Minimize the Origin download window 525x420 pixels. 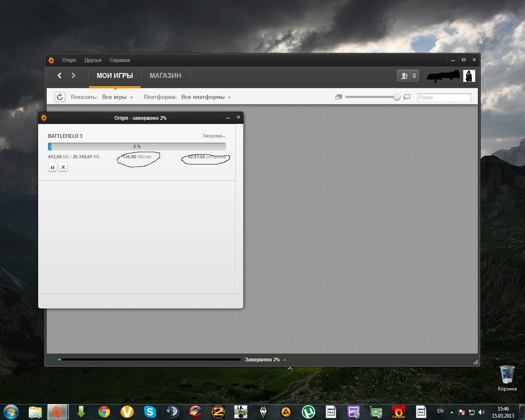click(x=228, y=118)
